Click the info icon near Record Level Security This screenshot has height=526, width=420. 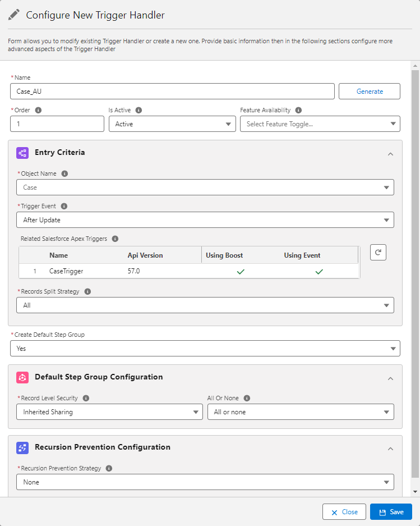point(86,398)
